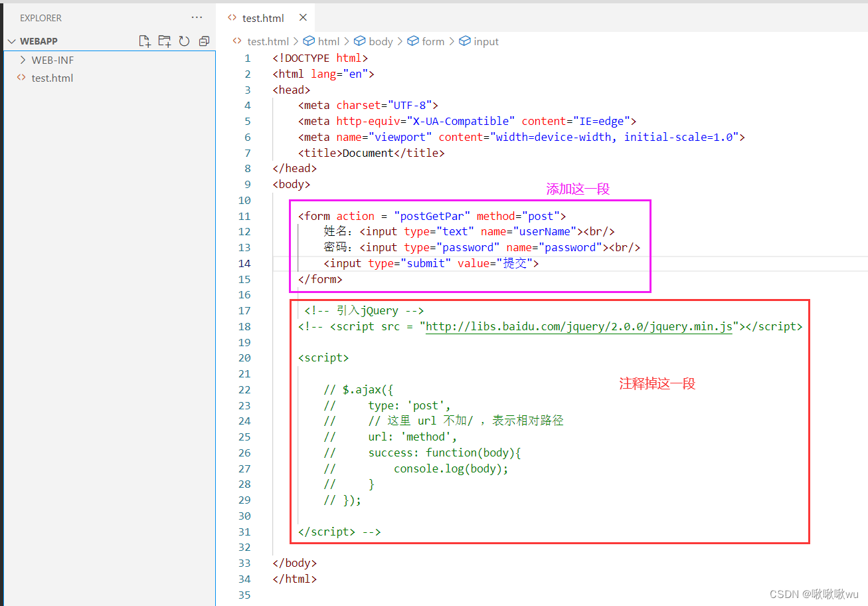The width and height of the screenshot is (868, 606).
Task: Click the 引入jQuery comment line
Action: pos(364,310)
